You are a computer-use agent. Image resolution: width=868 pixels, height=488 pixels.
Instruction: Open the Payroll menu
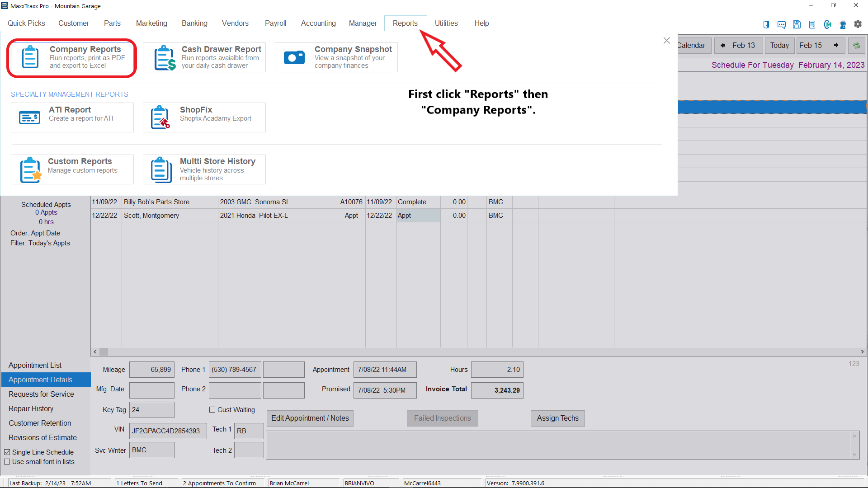point(275,23)
